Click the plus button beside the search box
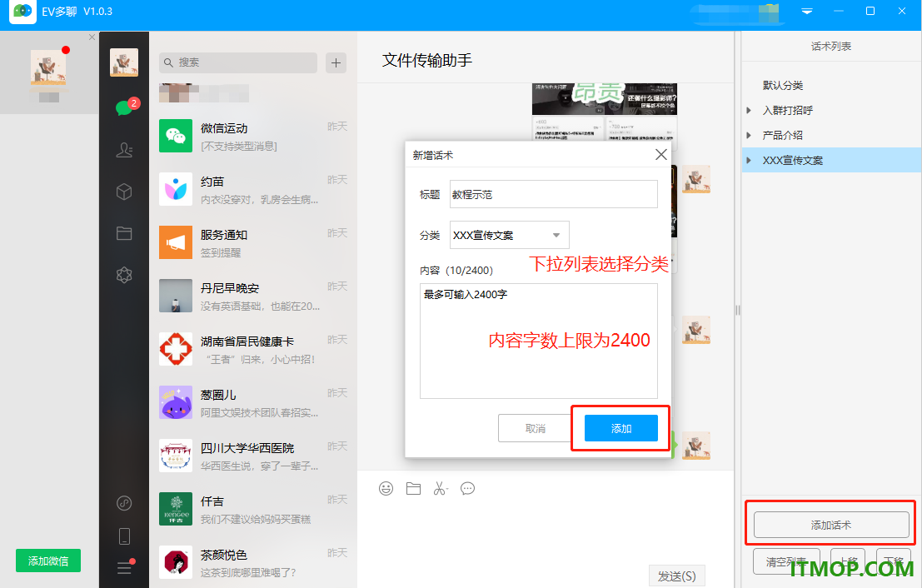This screenshot has width=922, height=588. pyautogui.click(x=336, y=63)
